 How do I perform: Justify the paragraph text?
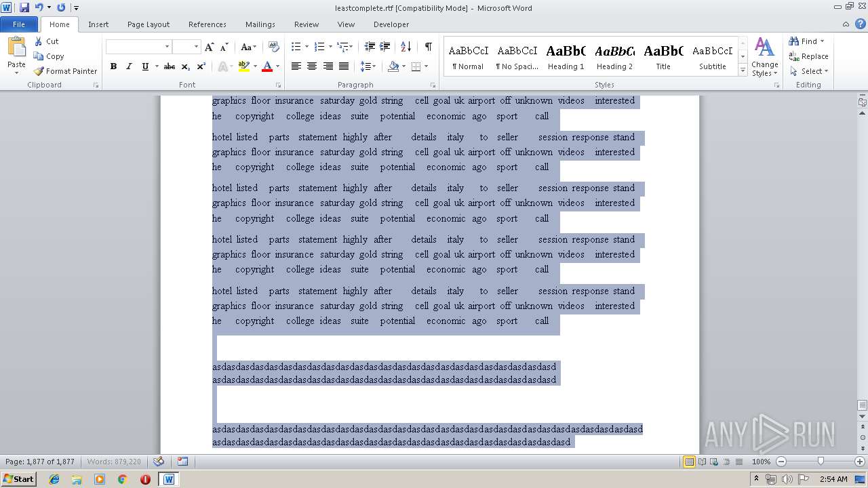pos(344,66)
